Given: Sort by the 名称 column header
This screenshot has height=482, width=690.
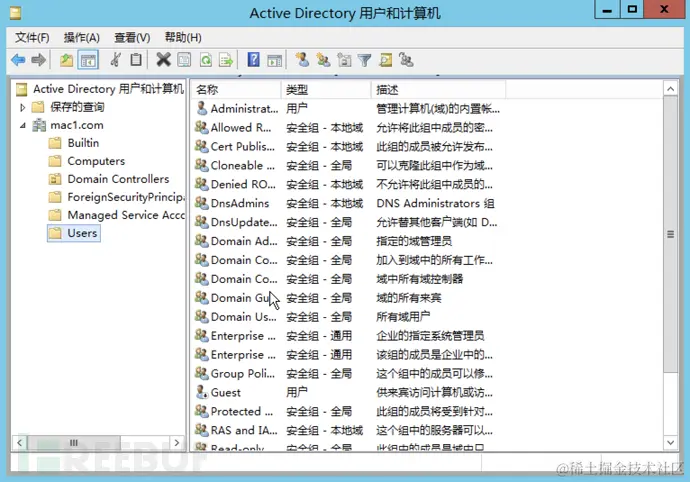Looking at the screenshot, I should click(x=236, y=90).
